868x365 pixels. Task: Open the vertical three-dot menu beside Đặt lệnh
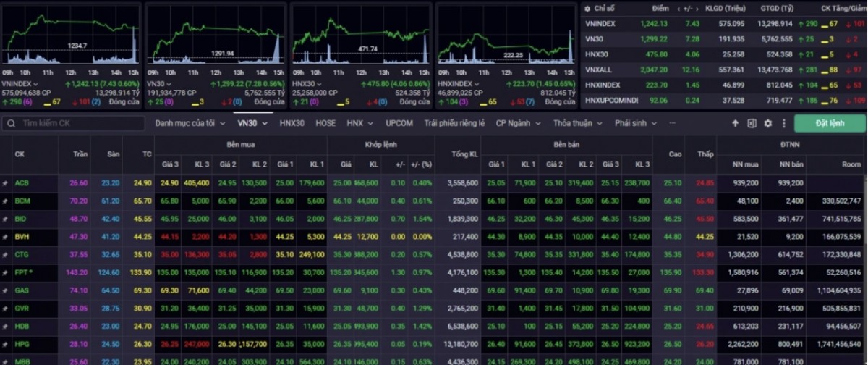pos(783,124)
